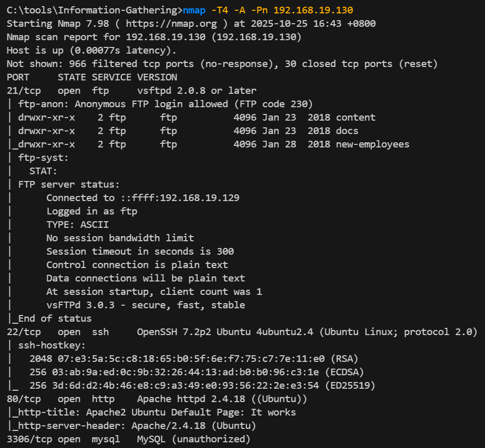Click the docs directory name
This screenshot has height=448, width=485.
(347, 131)
